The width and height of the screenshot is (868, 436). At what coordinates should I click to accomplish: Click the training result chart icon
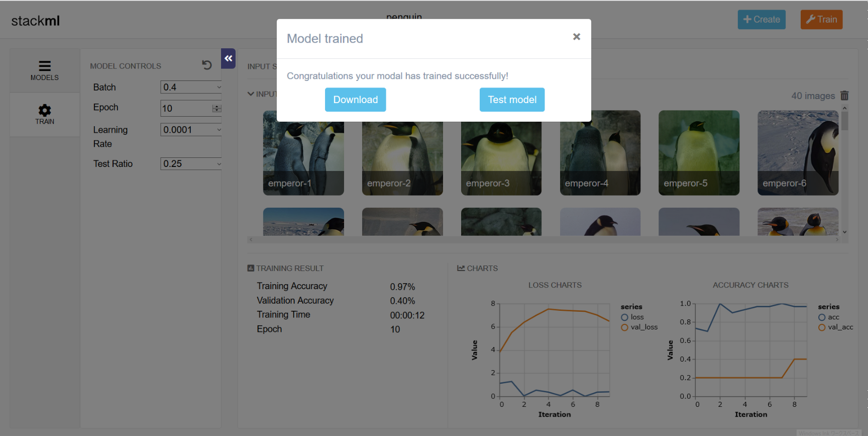click(251, 269)
